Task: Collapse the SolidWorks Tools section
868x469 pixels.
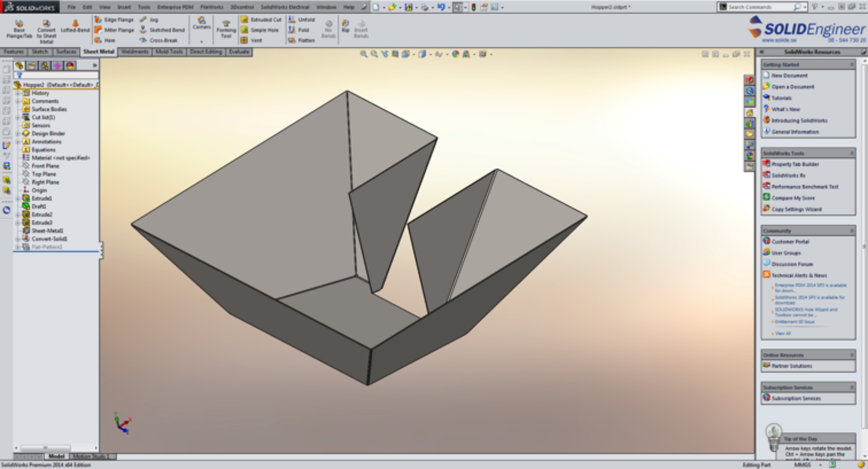Action: coord(851,154)
